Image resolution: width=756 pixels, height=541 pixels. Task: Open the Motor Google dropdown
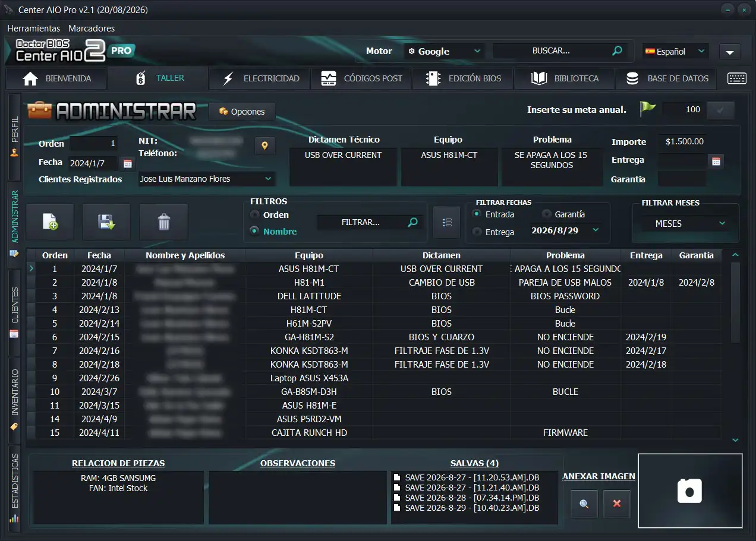pyautogui.click(x=444, y=51)
